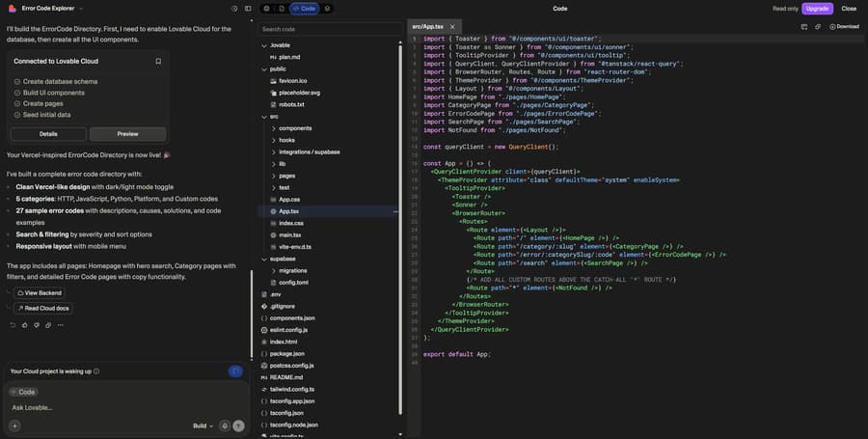Viewport: 868px width, 439px height.
Task: Click the shield security icon
Action: coord(327,9)
